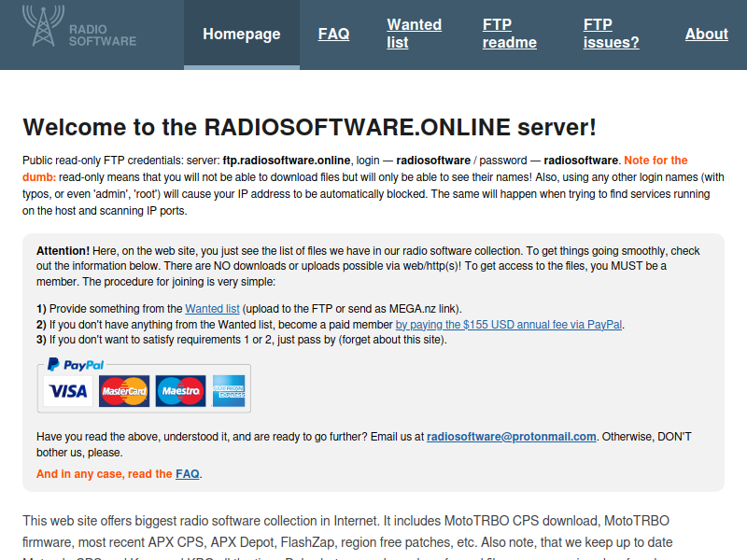The image size is (747, 560).
Task: Click the ftp.radiosoftware.online server text
Action: [287, 161]
